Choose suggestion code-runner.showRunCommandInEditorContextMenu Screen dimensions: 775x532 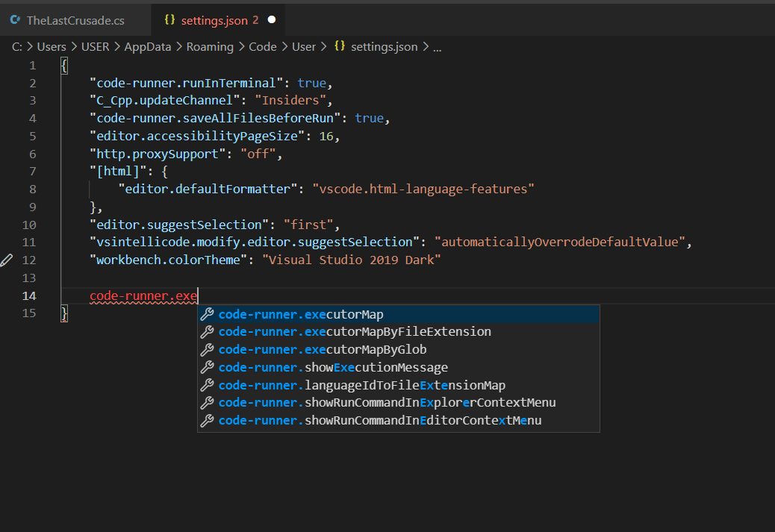(399, 420)
